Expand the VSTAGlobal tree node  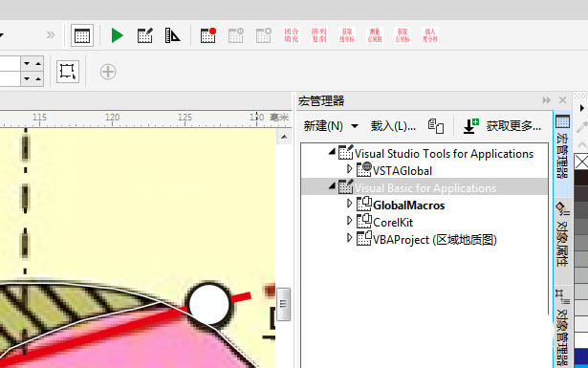(x=349, y=169)
